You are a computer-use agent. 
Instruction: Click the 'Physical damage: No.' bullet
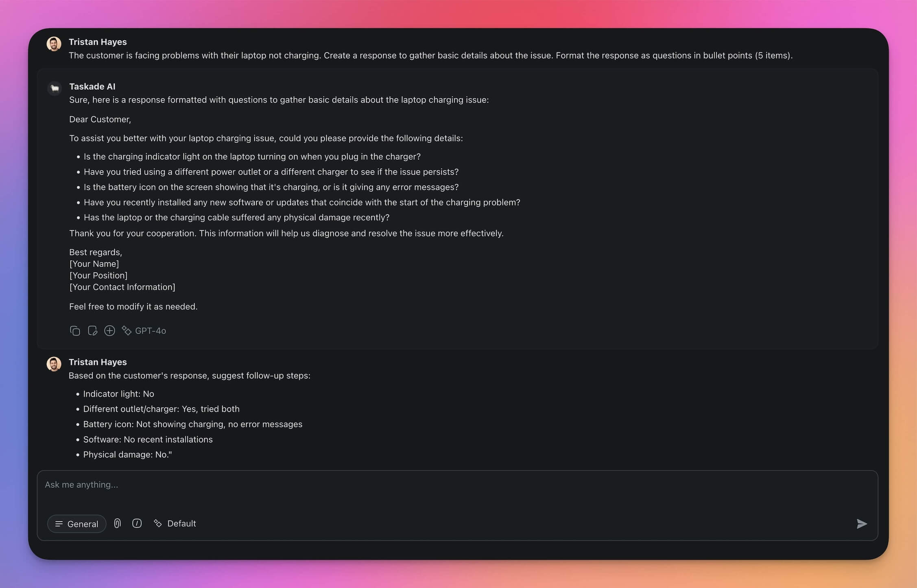(127, 455)
